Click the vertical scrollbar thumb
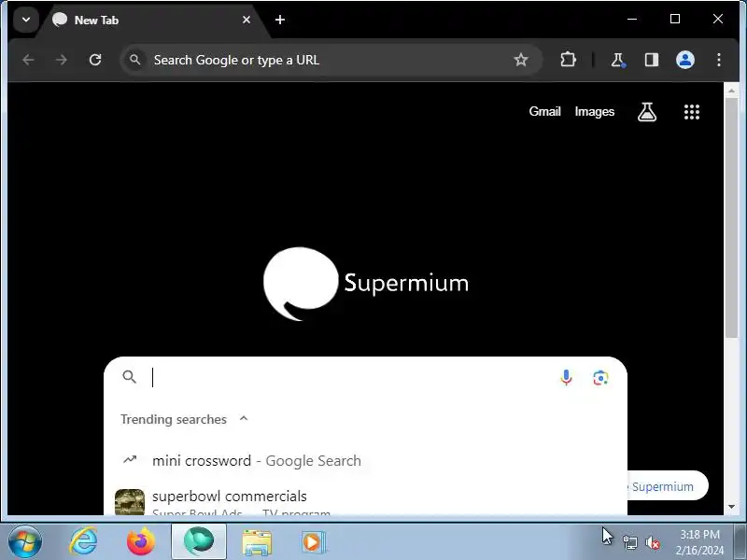The image size is (747, 560). (731, 218)
